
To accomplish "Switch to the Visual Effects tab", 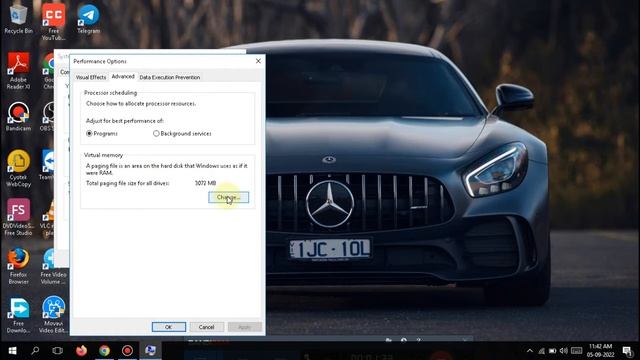I will 91,77.
